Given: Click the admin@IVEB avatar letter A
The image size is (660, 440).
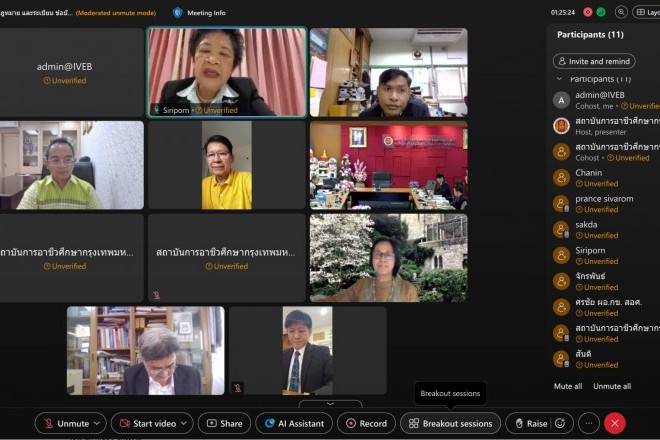Looking at the screenshot, I should click(x=561, y=100).
